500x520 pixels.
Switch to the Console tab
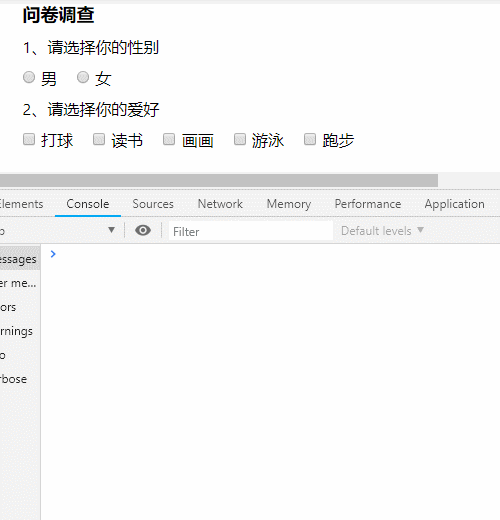(x=88, y=204)
